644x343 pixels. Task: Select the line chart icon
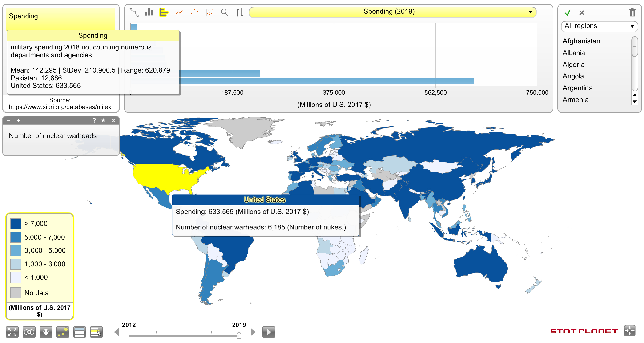(179, 12)
